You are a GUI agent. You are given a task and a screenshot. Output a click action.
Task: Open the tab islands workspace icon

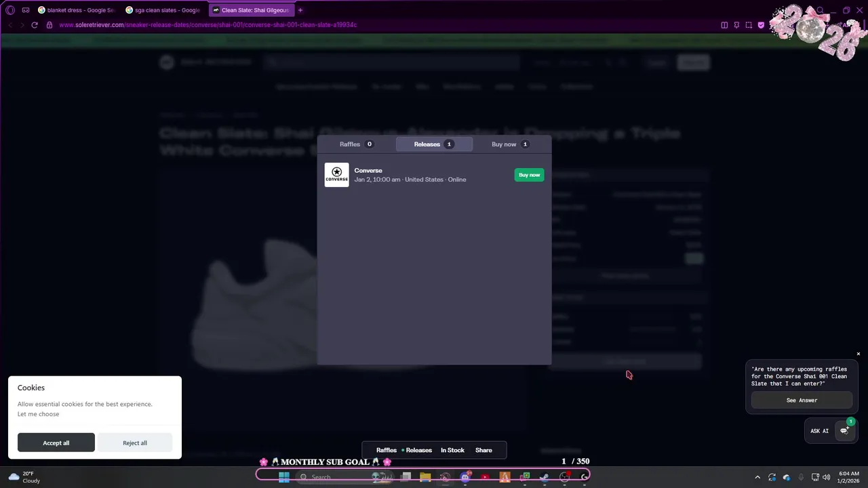coord(26,10)
